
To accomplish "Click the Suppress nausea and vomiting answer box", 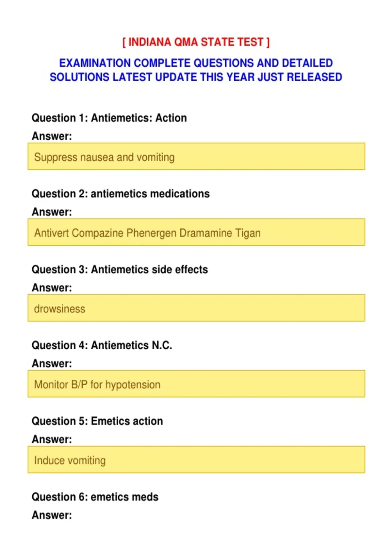I will [x=196, y=156].
